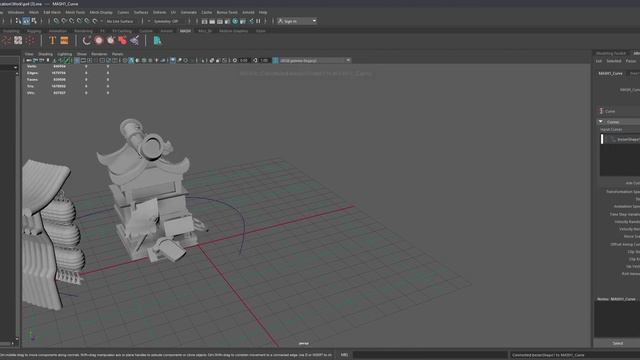This screenshot has height=360, width=640.
Task: Toggle the highlighted grid button on the panel toolbar
Action: [x=77, y=60]
